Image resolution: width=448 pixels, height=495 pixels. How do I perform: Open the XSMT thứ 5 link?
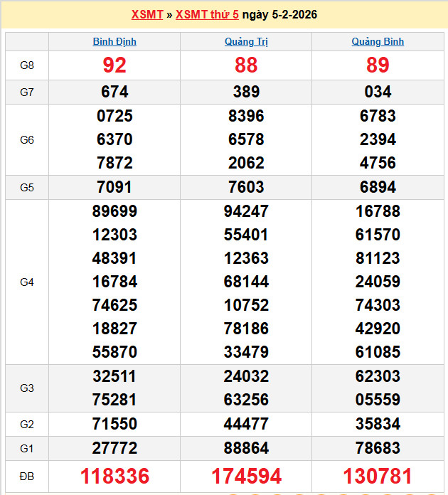point(207,14)
